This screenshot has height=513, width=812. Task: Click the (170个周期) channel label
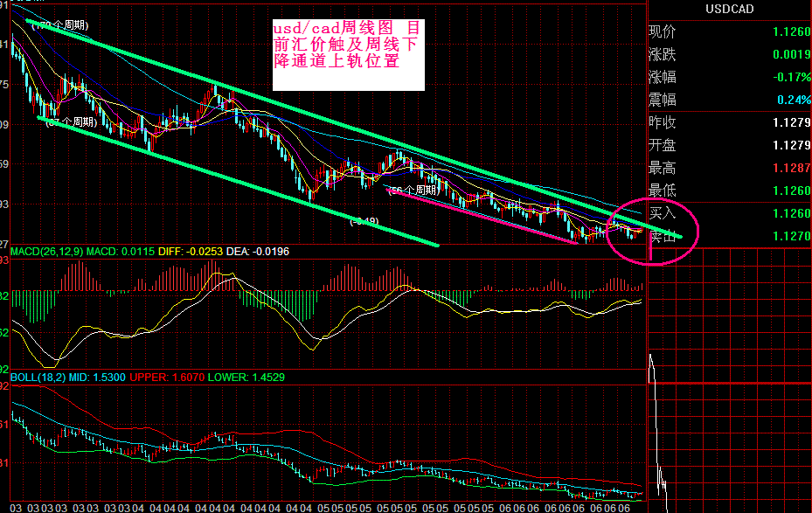coord(60,25)
